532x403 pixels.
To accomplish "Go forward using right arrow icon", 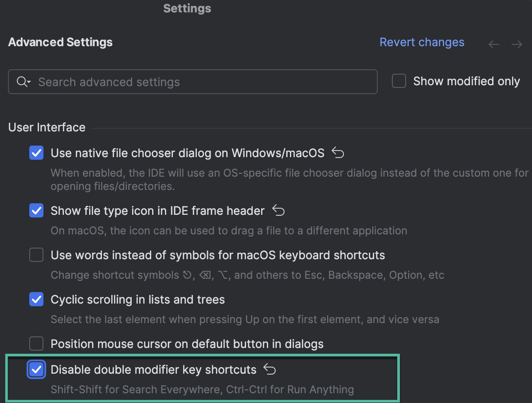I will click(516, 44).
